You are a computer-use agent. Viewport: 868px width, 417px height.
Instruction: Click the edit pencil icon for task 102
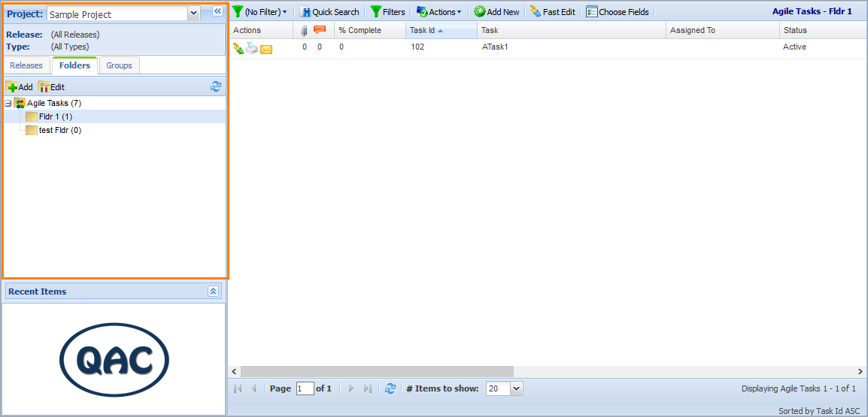pos(238,49)
